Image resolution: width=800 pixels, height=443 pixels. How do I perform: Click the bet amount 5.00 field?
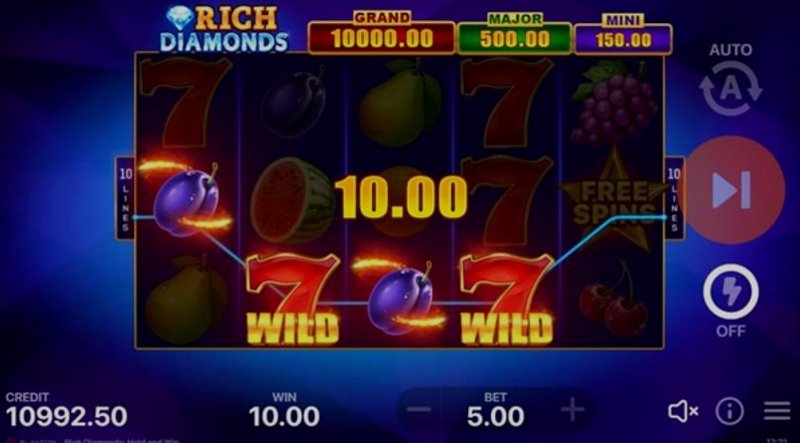495,410
